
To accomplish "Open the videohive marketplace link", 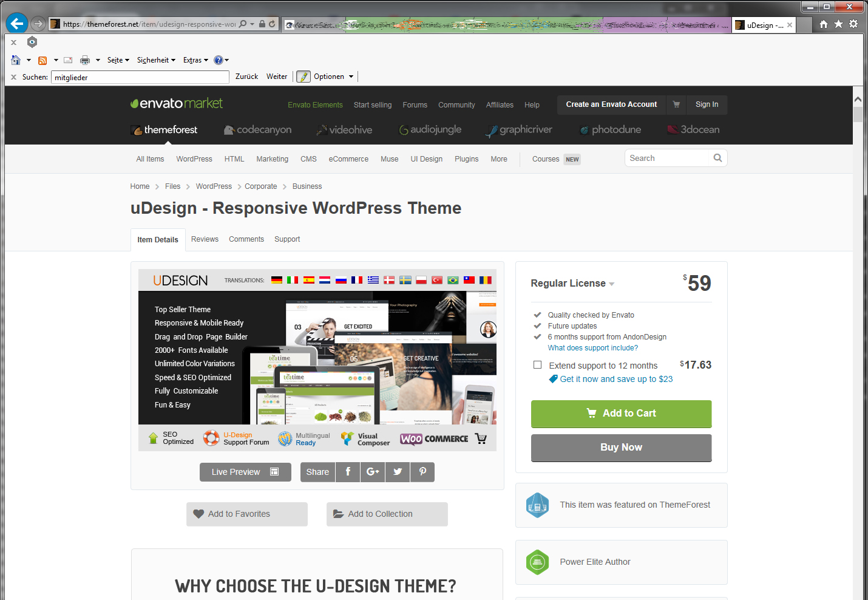I will [344, 129].
